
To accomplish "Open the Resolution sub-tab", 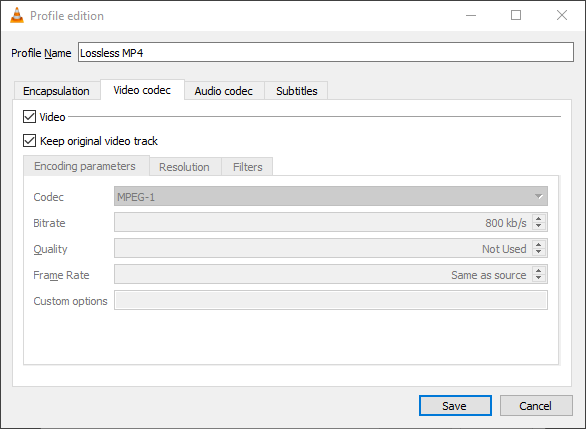I will [x=184, y=167].
